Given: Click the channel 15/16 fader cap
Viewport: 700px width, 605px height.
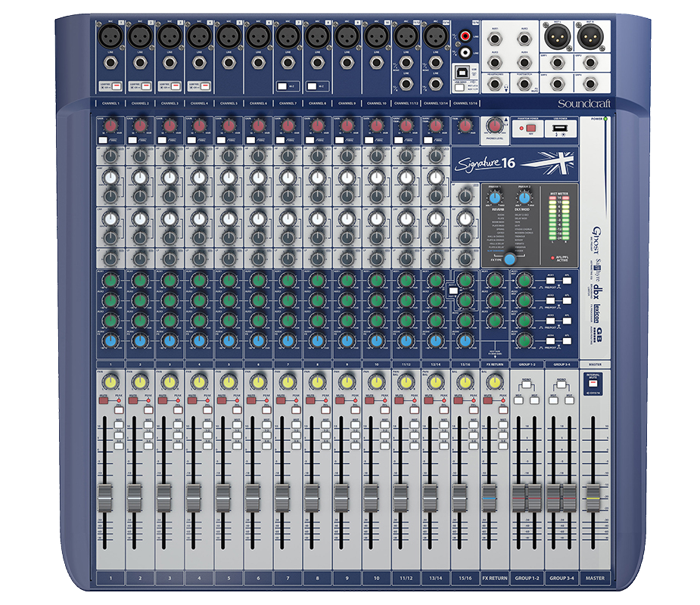Looking at the screenshot, I should tap(459, 498).
